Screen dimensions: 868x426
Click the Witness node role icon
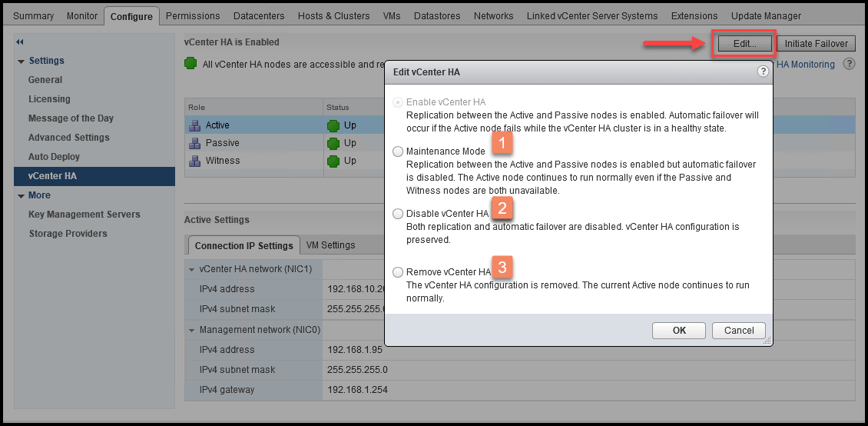point(194,161)
